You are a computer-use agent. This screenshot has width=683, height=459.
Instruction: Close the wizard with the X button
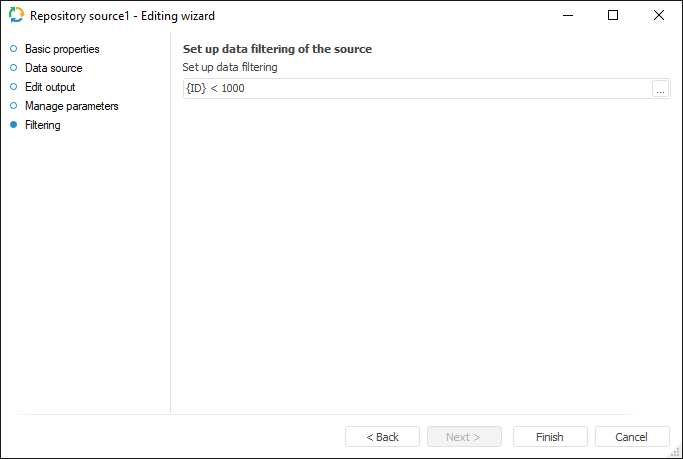pyautogui.click(x=659, y=16)
